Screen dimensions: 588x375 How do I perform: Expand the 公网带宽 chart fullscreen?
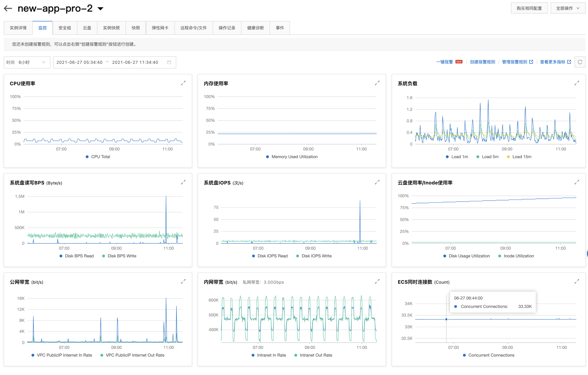pyautogui.click(x=183, y=282)
